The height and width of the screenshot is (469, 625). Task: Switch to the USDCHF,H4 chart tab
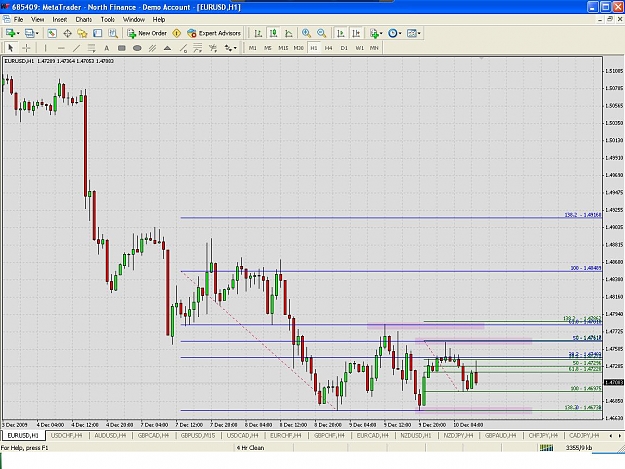(67, 436)
